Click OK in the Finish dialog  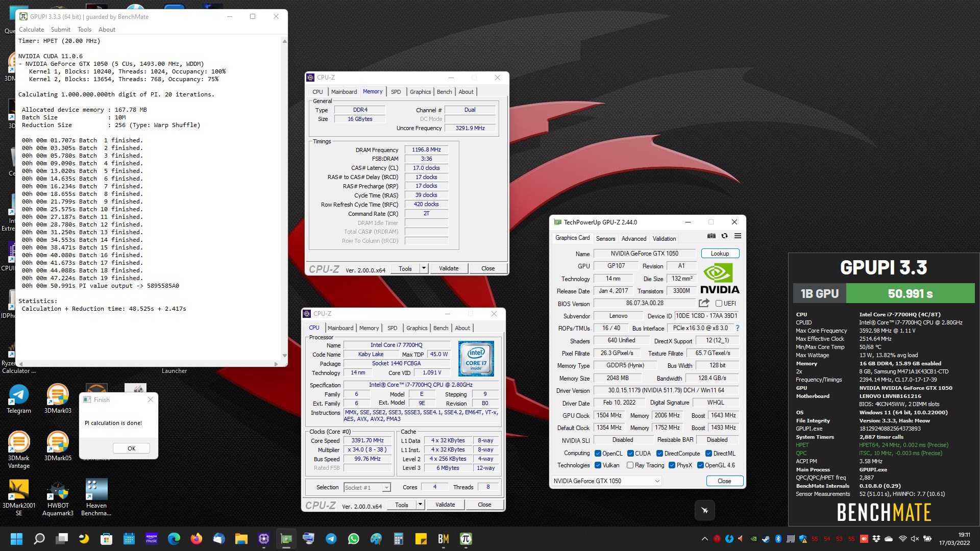click(131, 448)
